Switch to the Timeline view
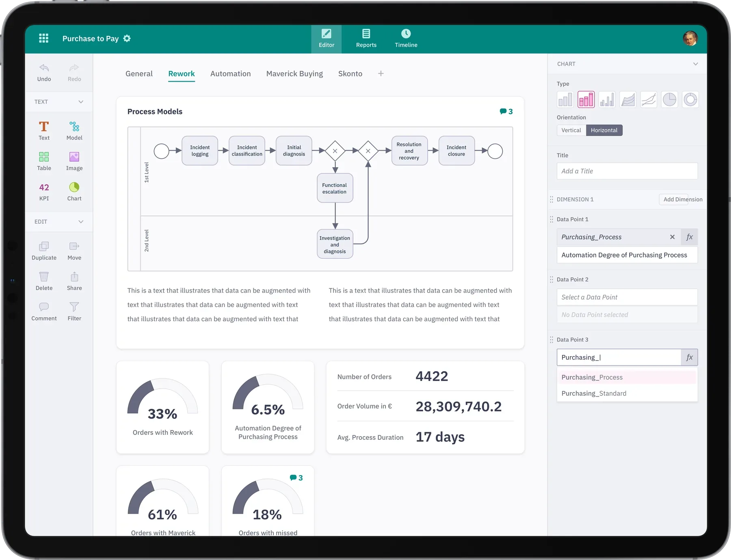 [x=406, y=39]
